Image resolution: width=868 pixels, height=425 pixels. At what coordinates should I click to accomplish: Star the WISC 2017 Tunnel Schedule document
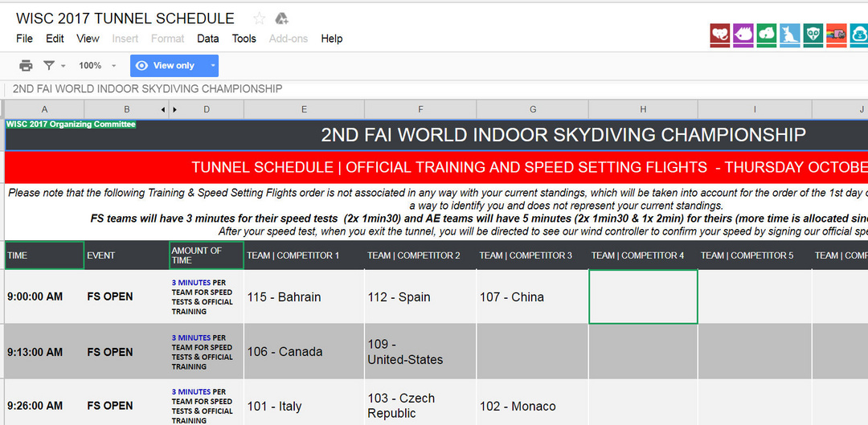[x=259, y=18]
